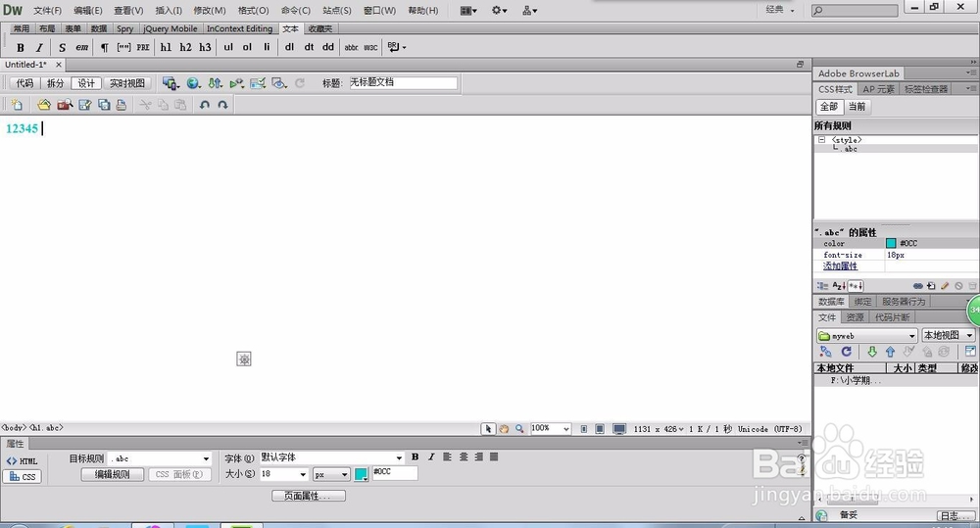Open the Format (格式) menu
980x528 pixels.
coord(253,11)
